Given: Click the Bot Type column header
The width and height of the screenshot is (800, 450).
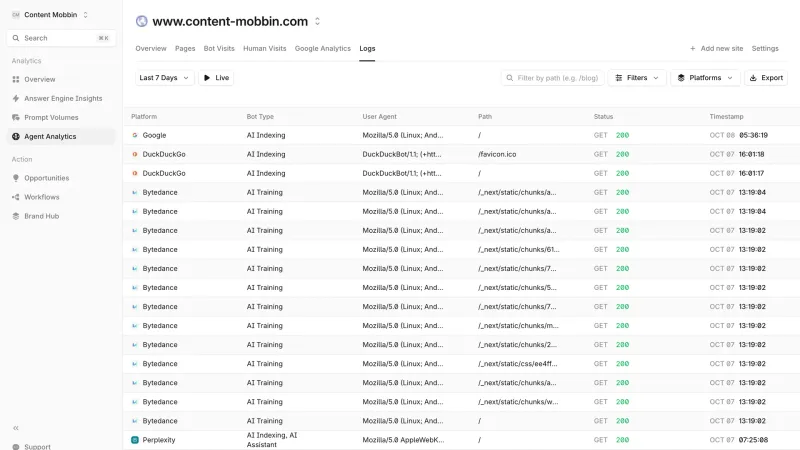Looking at the screenshot, I should [260, 116].
